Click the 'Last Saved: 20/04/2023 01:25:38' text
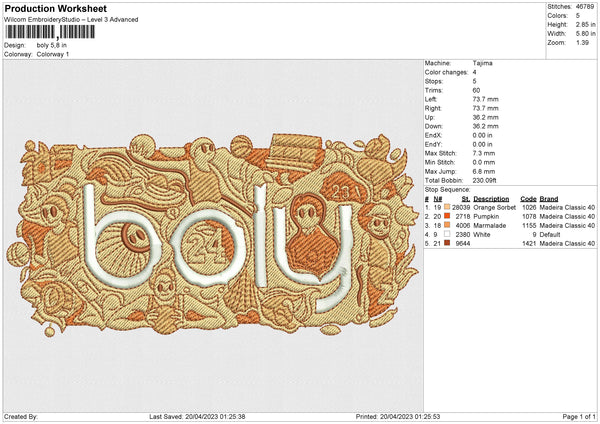Image resolution: width=600 pixels, height=424 pixels. 197,416
